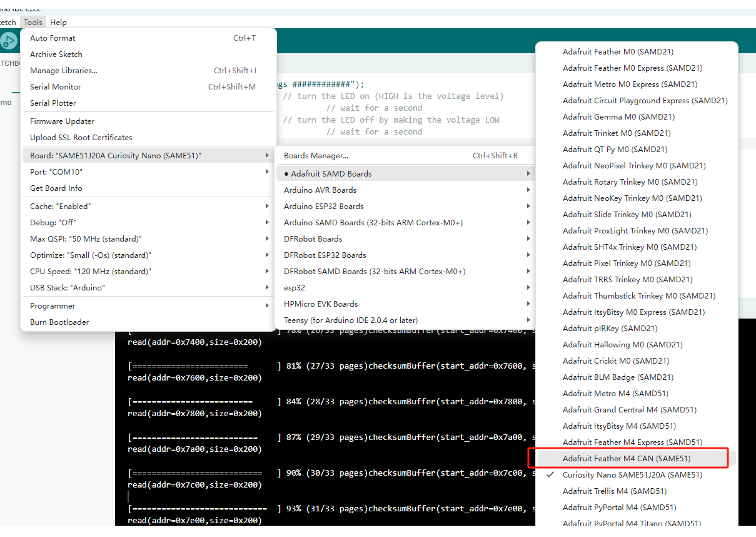Open the Help menu
This screenshot has height=537, width=756.
[58, 22]
